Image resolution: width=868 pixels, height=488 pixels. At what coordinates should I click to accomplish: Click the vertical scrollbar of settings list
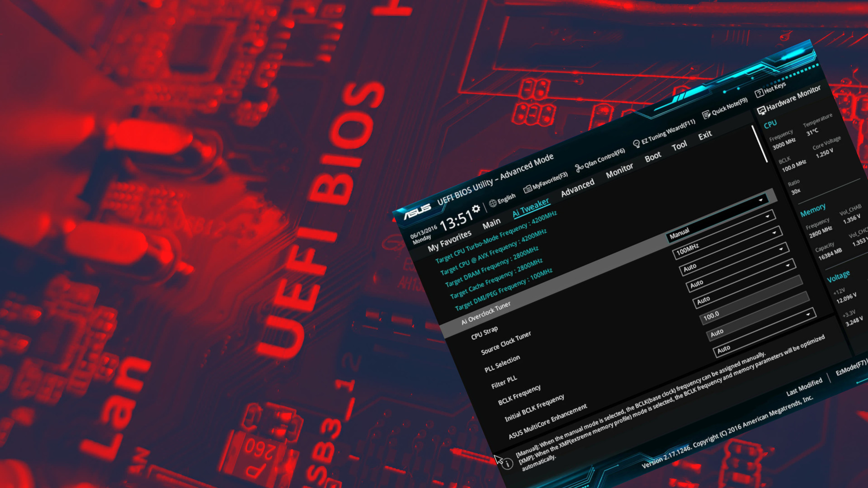pyautogui.click(x=759, y=144)
